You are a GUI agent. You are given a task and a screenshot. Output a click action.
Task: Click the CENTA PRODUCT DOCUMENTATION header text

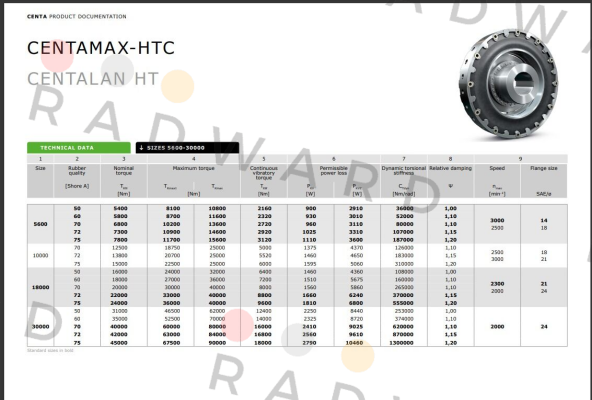77,17
